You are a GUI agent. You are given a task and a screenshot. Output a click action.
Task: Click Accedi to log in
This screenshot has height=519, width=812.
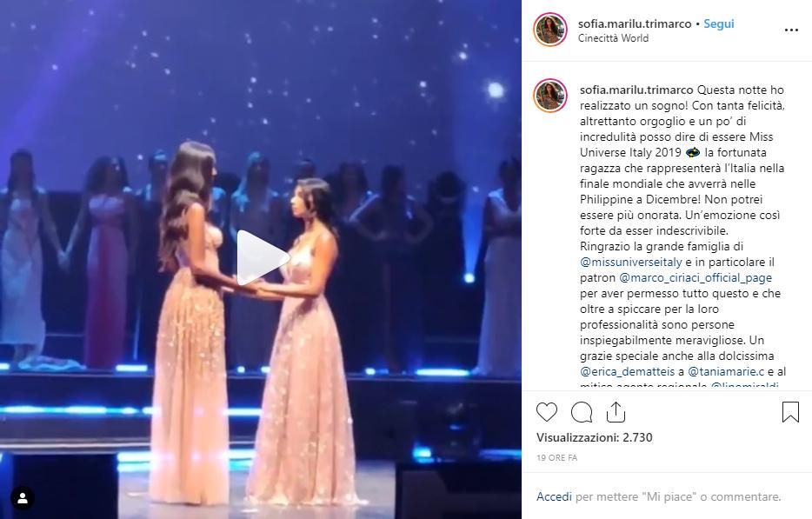point(554,496)
